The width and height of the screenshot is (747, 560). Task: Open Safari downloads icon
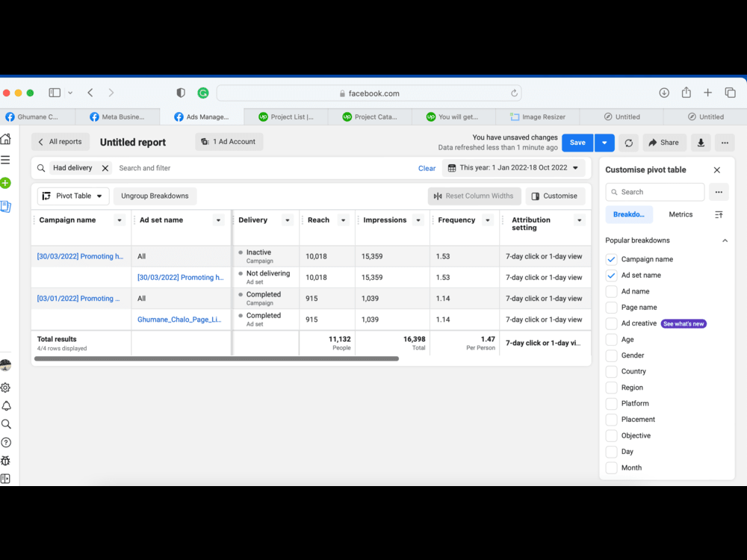[664, 93]
